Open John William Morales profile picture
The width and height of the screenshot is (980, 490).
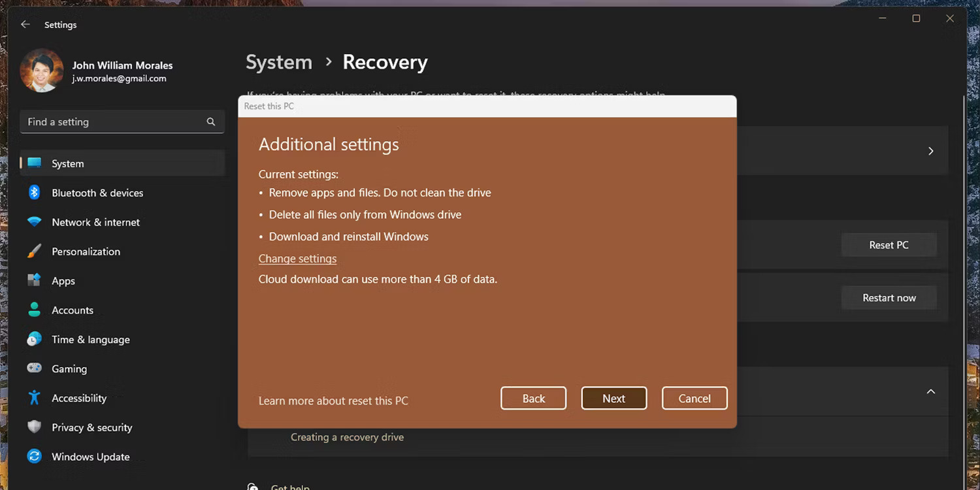coord(42,71)
